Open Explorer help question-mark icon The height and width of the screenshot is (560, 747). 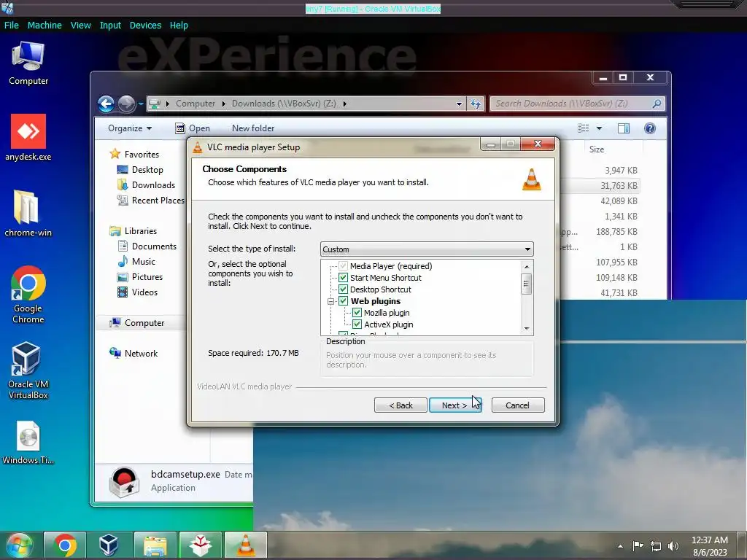coord(650,128)
